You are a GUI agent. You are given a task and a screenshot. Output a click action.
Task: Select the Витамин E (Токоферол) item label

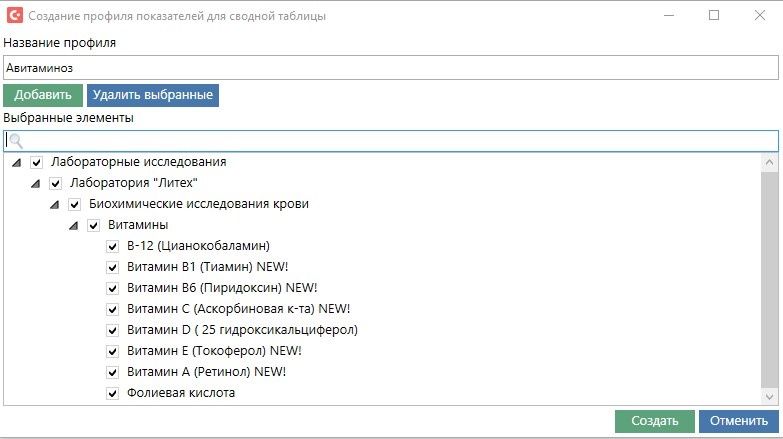tap(214, 351)
